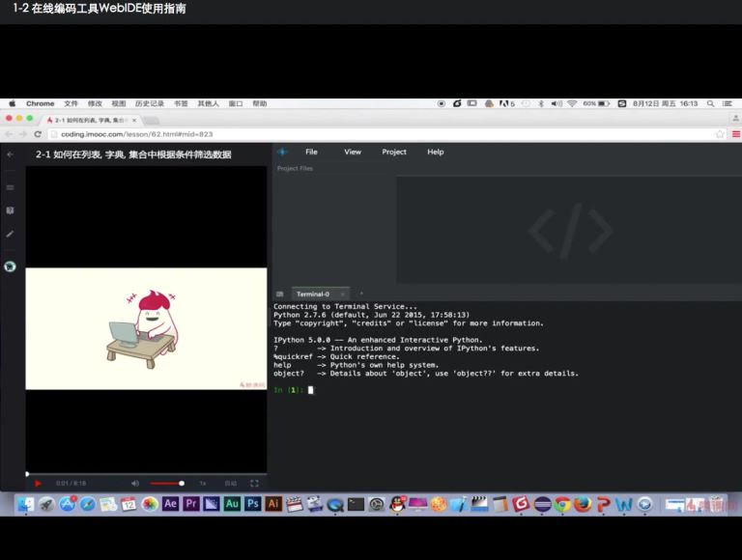Open the View menu in WebIDE
742x560 pixels.
(353, 152)
